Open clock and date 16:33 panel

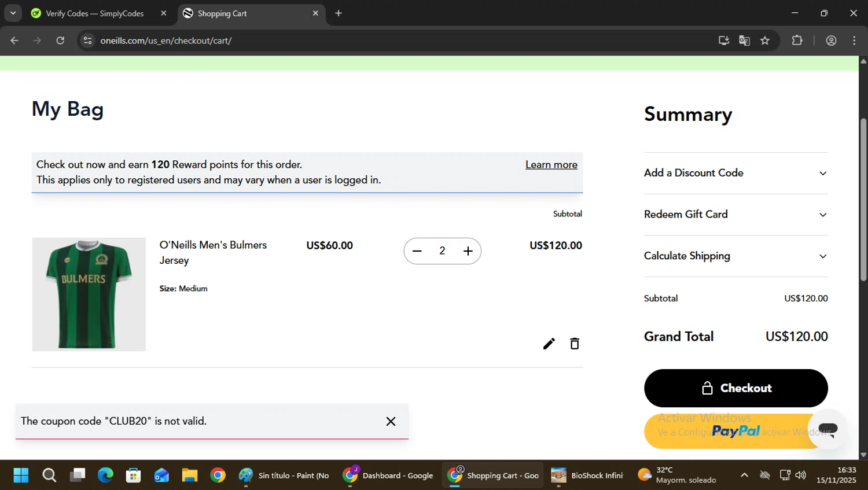836,476
